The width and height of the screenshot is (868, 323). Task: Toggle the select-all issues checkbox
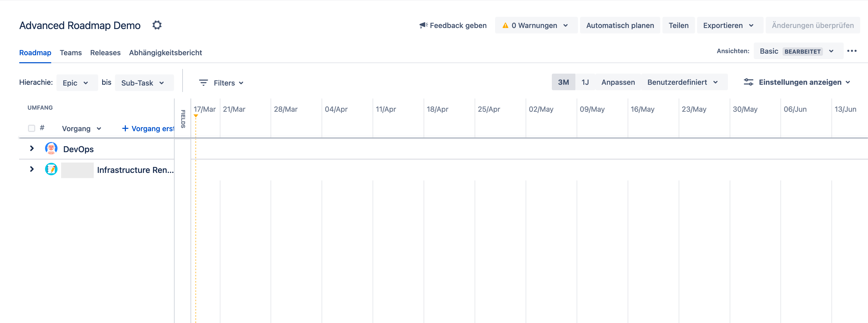31,129
